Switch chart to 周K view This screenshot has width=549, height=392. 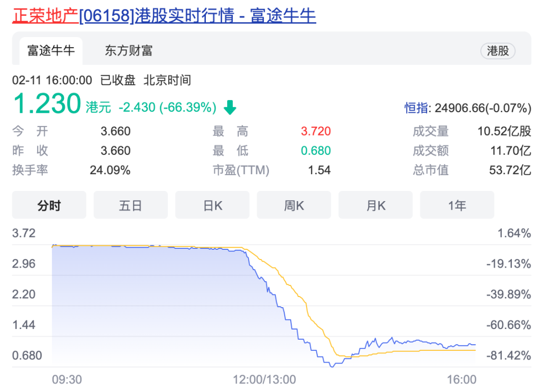click(x=294, y=205)
